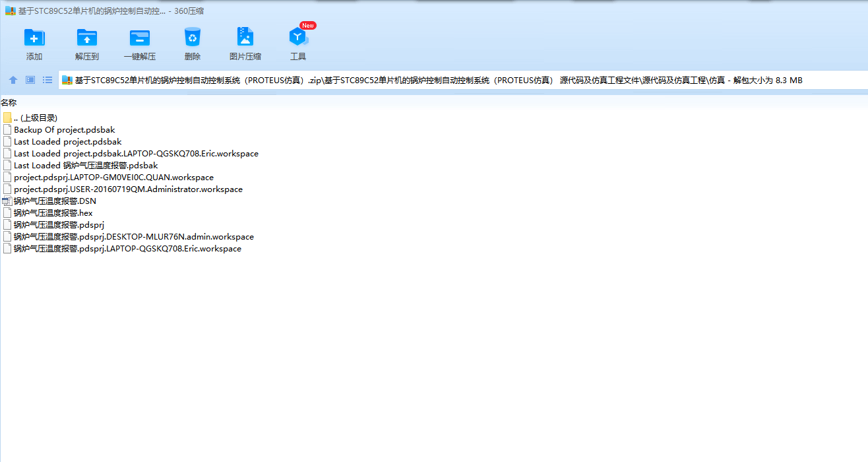This screenshot has width=868, height=462.
Task: Select 锅炉气压温度报警.pdsprj file name
Action: (x=59, y=225)
